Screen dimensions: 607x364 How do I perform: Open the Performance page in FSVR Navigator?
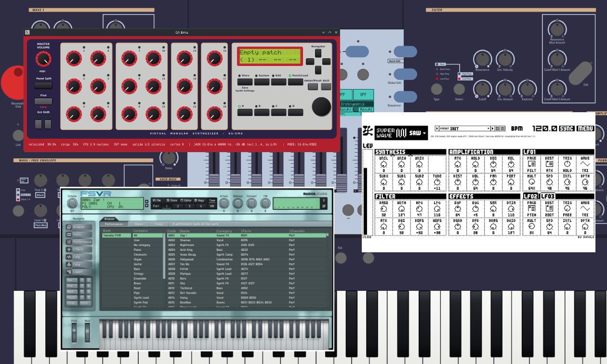(x=79, y=242)
